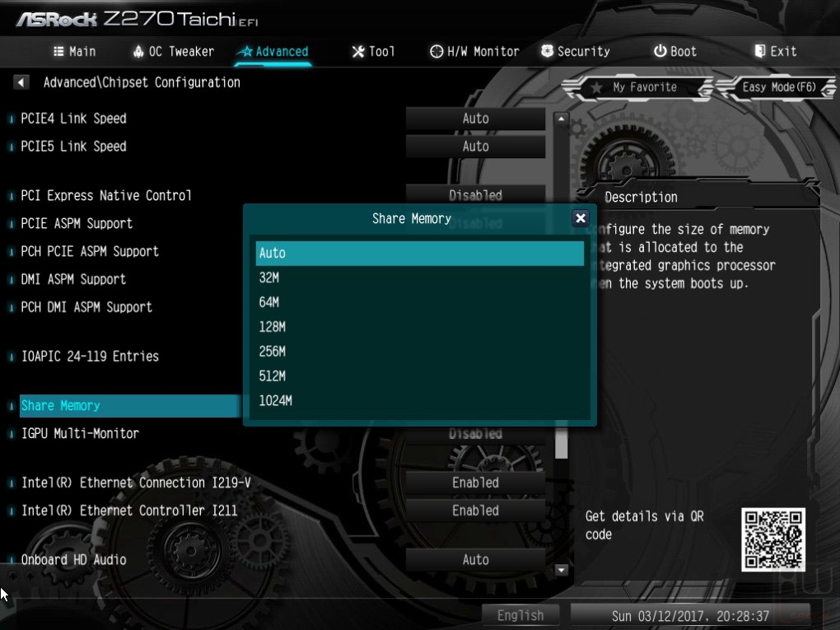Click the QR code image
The image size is (840, 630).
point(773,539)
